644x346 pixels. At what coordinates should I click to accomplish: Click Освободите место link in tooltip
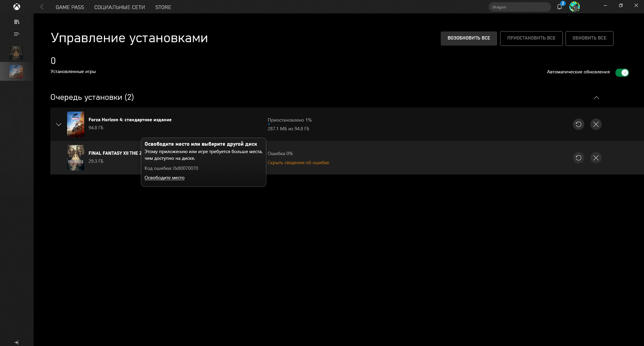pyautogui.click(x=164, y=178)
